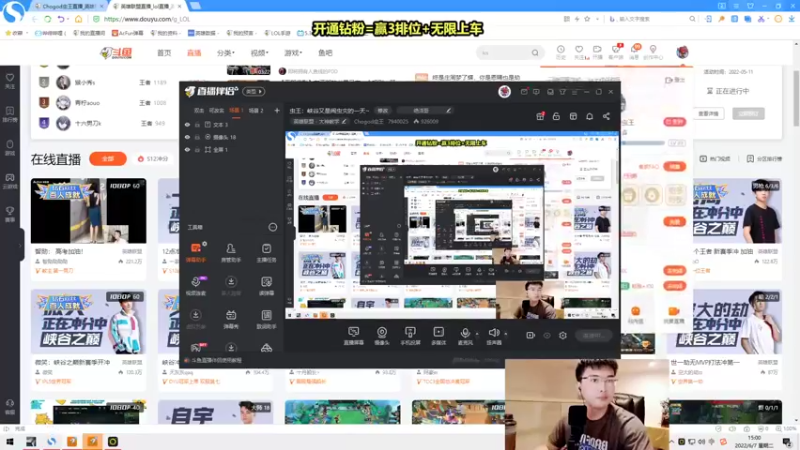
Task: Open 首页 on Douyu navigation
Action: click(x=164, y=53)
